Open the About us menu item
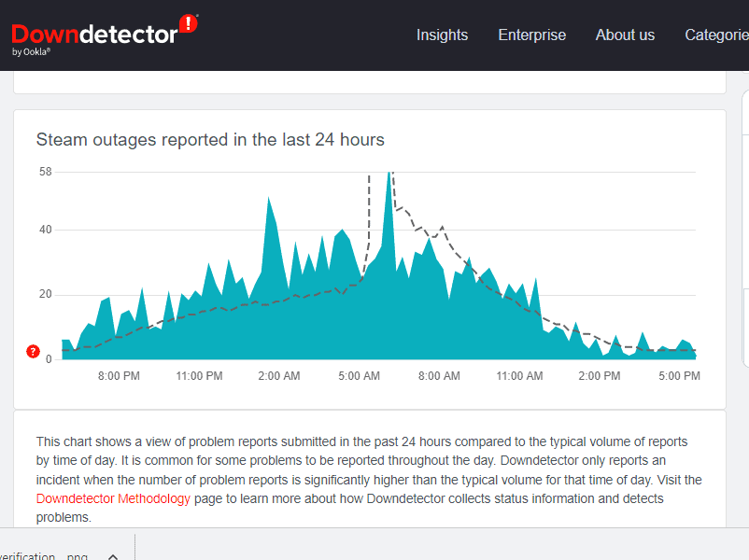 [x=625, y=35]
